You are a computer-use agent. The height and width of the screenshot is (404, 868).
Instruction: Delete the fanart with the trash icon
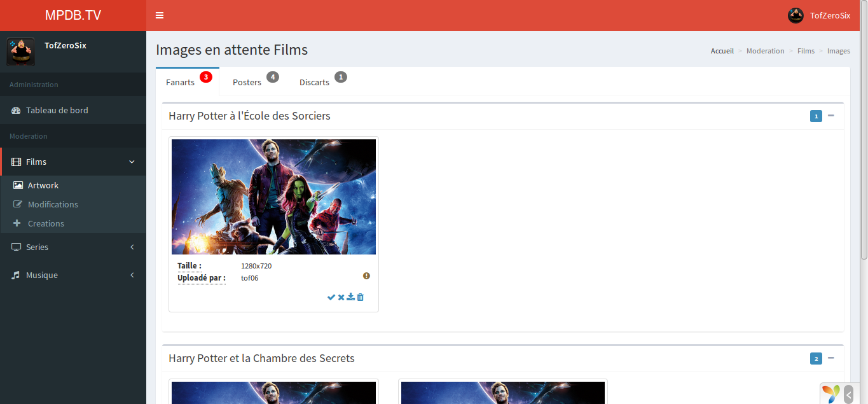tap(361, 297)
